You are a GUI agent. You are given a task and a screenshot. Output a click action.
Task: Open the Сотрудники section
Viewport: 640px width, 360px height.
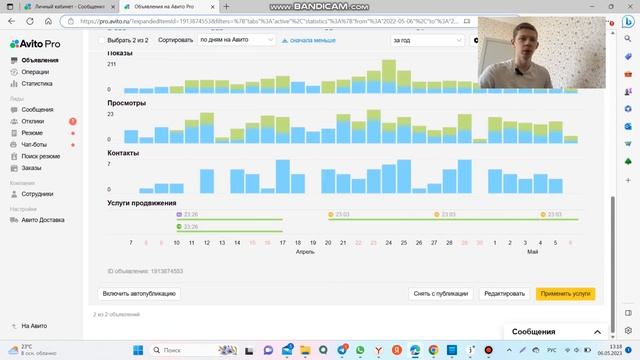(37, 194)
